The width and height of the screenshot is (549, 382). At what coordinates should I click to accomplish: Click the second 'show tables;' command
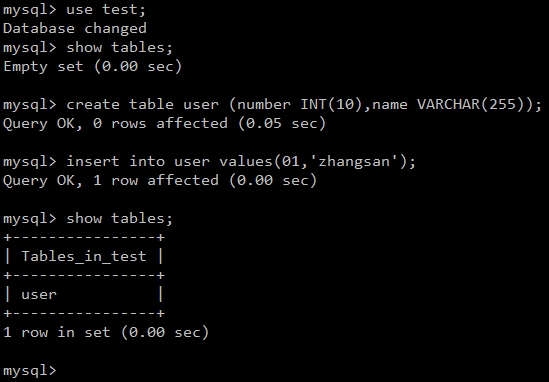[x=119, y=218]
